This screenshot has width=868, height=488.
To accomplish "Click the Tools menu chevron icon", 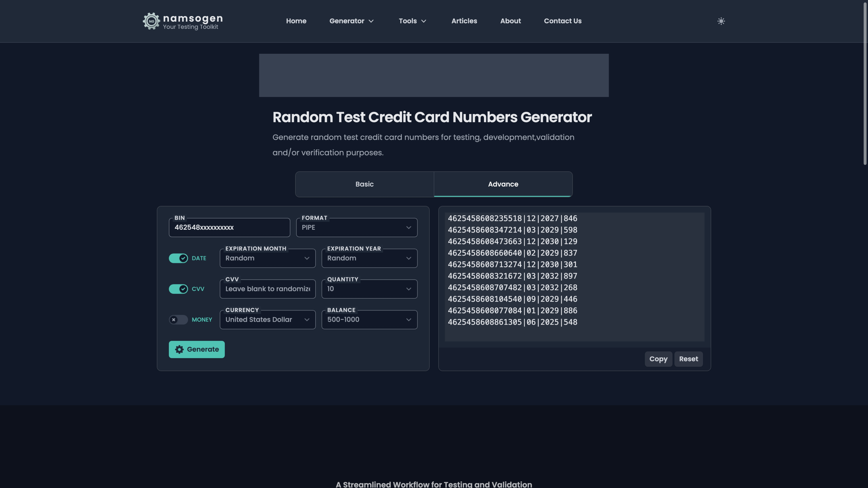I will [423, 21].
